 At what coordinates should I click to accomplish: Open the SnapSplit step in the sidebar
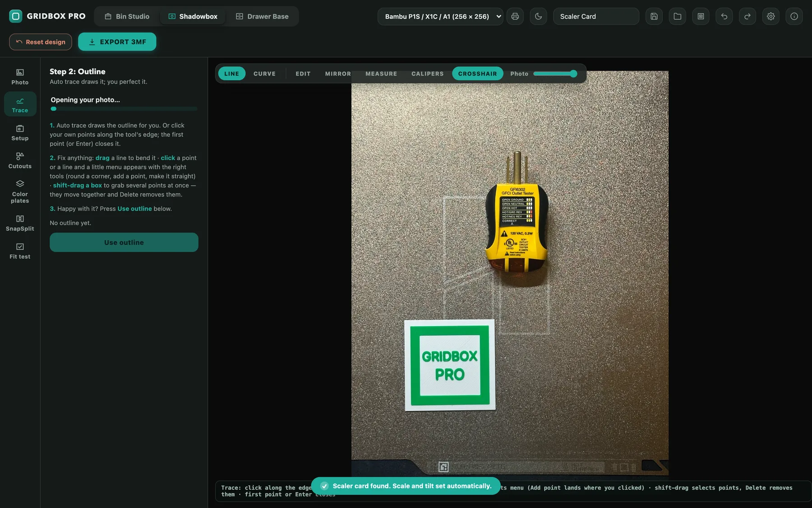(x=20, y=223)
